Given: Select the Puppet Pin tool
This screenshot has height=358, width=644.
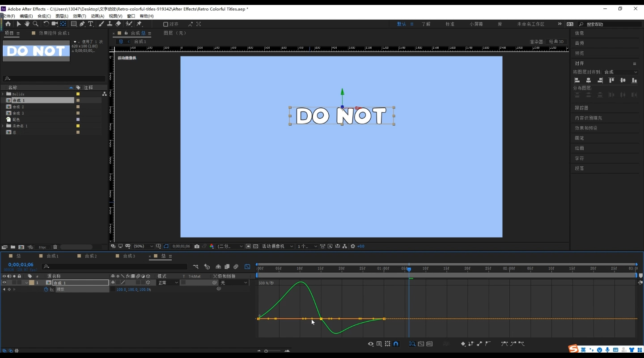Looking at the screenshot, I should tap(139, 24).
